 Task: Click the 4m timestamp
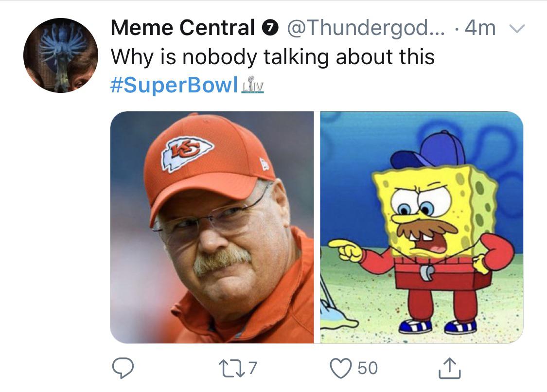tap(479, 29)
